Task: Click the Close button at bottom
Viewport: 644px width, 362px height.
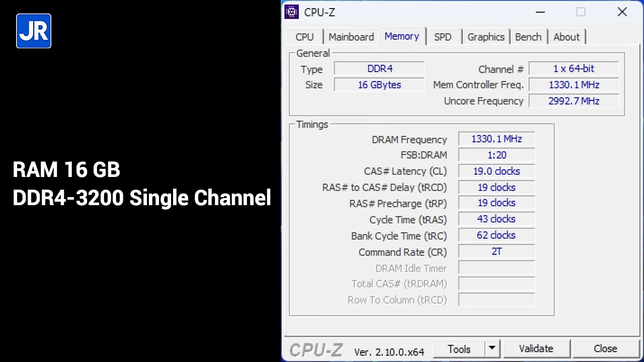Action: [605, 348]
